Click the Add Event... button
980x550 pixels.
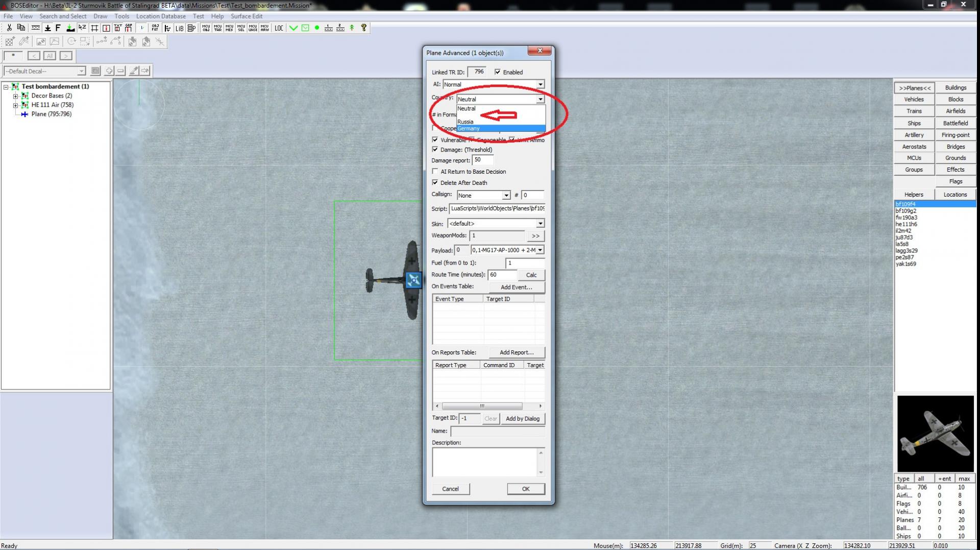click(516, 287)
